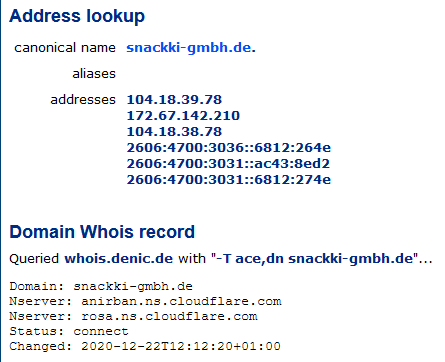Click the canonical name label
The image size is (445, 362).
65,48
